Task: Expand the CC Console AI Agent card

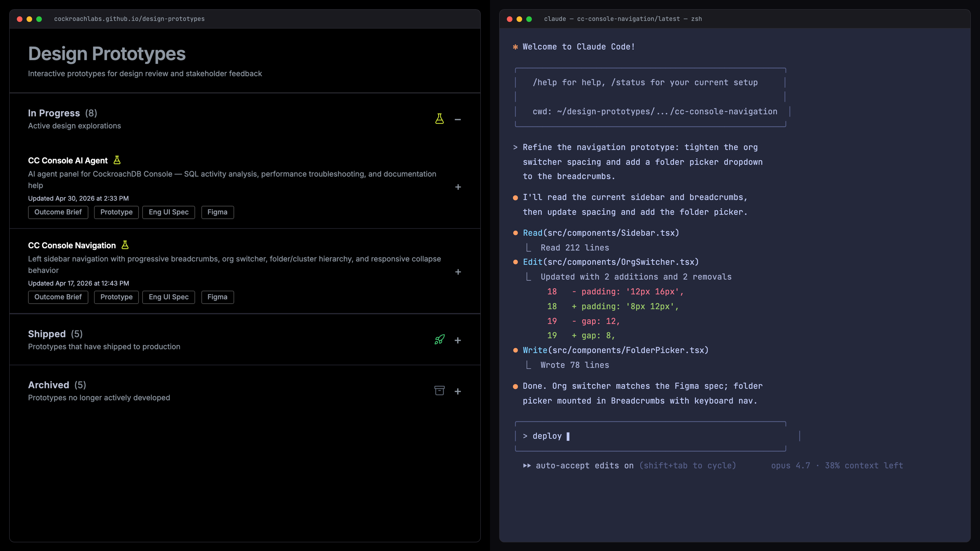Action: [458, 187]
